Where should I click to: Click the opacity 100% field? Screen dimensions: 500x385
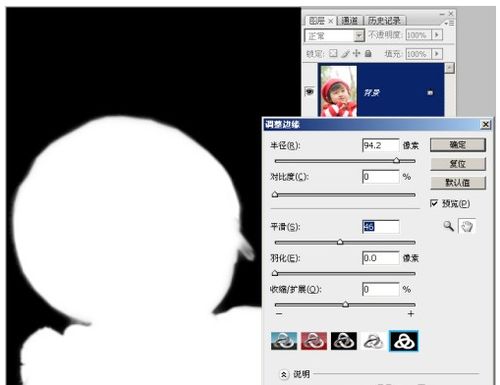click(418, 35)
